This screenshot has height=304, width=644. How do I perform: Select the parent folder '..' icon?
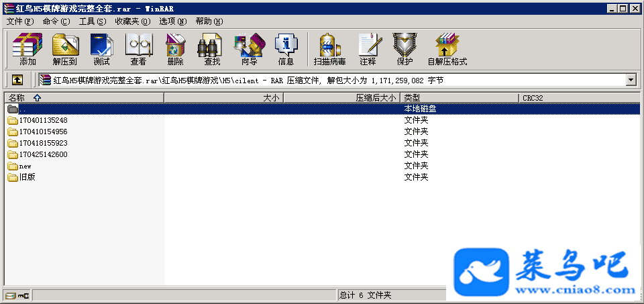[13, 109]
